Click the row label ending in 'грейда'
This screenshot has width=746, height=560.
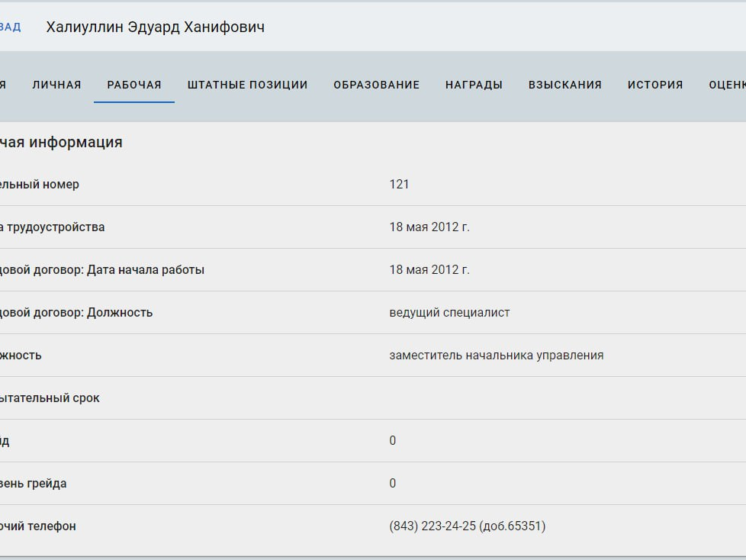tap(34, 483)
